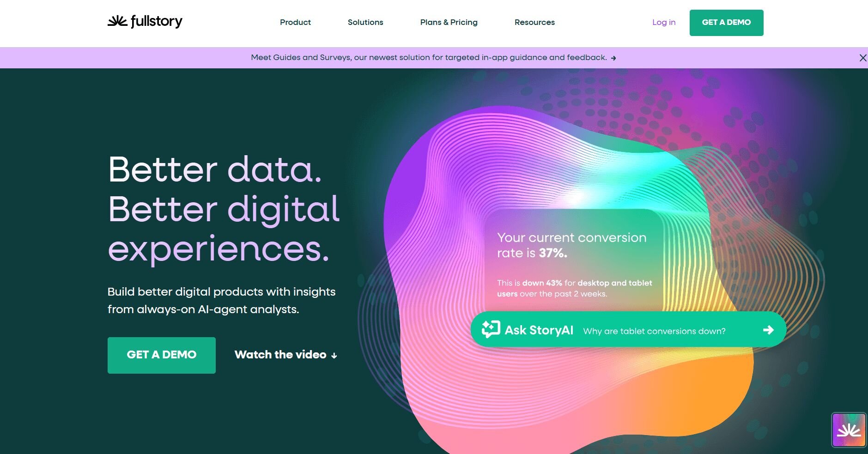The height and width of the screenshot is (454, 868).
Task: Click the Log in link
Action: 664,22
